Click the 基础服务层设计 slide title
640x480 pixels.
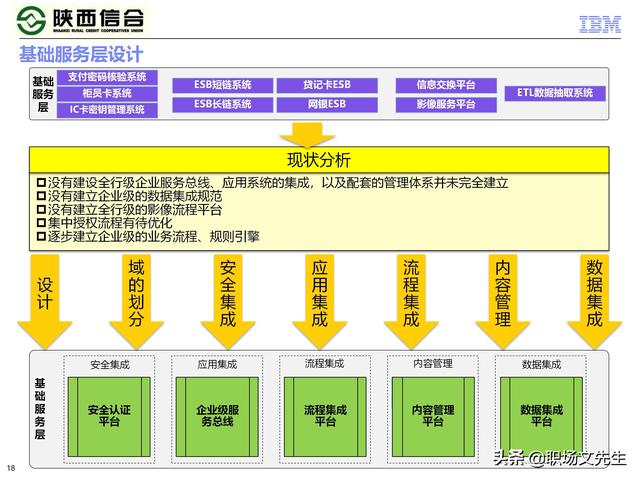pyautogui.click(x=81, y=54)
